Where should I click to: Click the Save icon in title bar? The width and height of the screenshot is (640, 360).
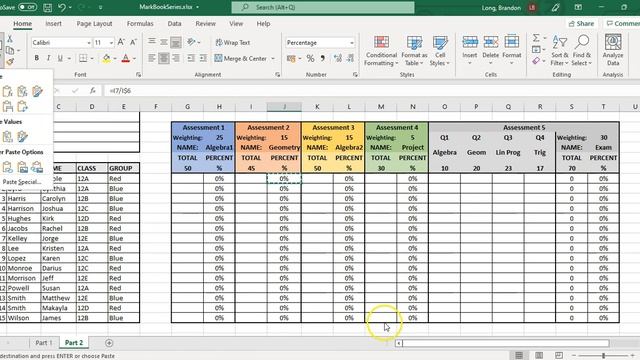47,7
